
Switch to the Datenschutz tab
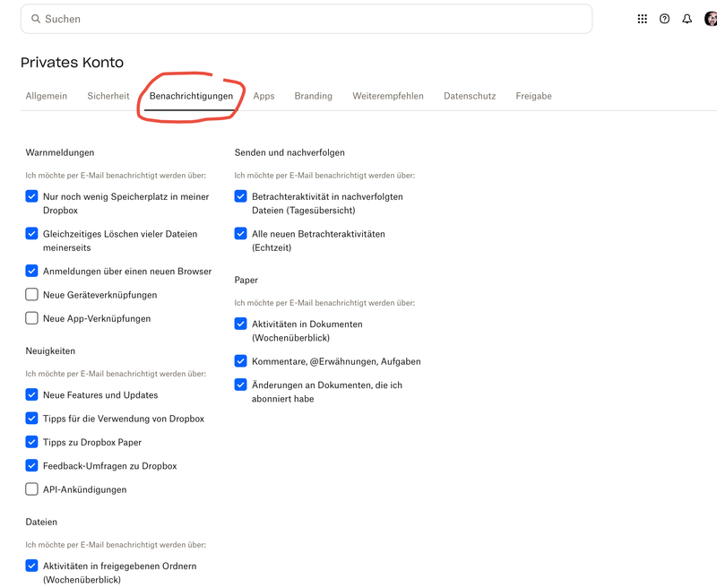pyautogui.click(x=470, y=96)
